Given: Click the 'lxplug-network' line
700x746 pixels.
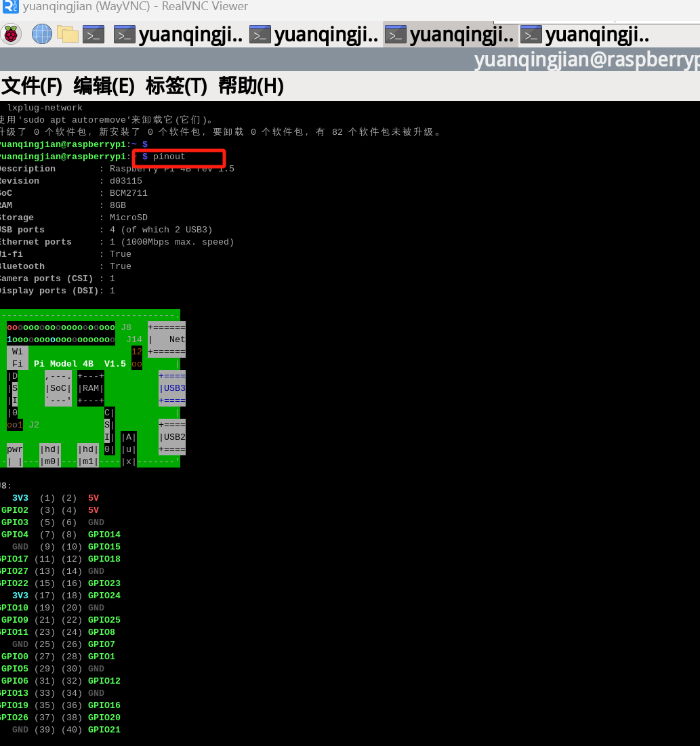Looking at the screenshot, I should click(45, 108).
